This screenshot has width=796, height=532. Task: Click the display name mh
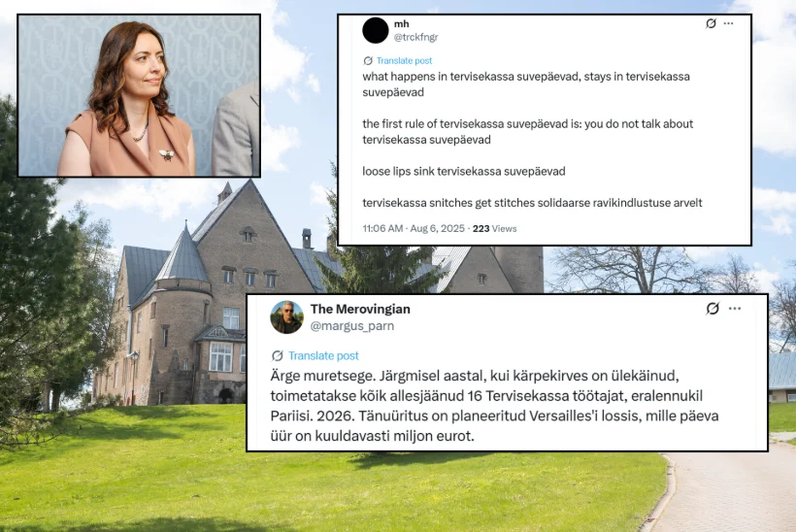click(401, 24)
